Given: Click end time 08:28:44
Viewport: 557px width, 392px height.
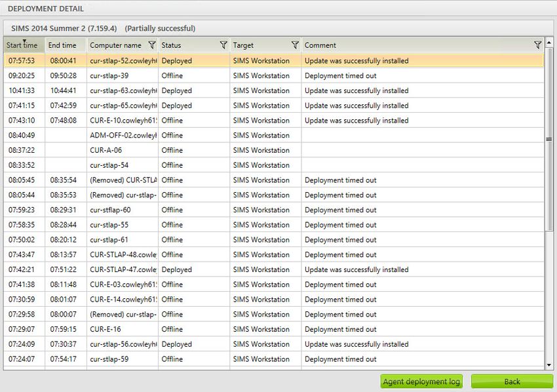Looking at the screenshot, I should pos(63,225).
